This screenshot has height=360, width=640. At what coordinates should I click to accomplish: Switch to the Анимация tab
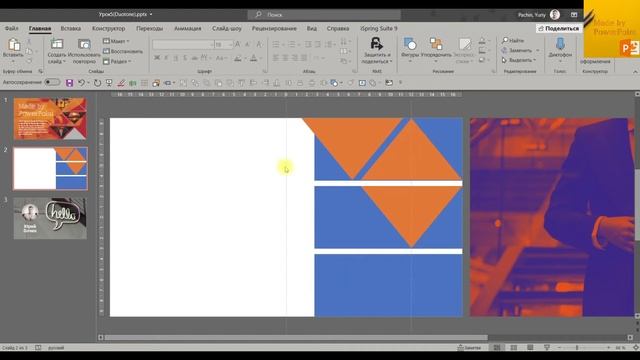pos(187,29)
